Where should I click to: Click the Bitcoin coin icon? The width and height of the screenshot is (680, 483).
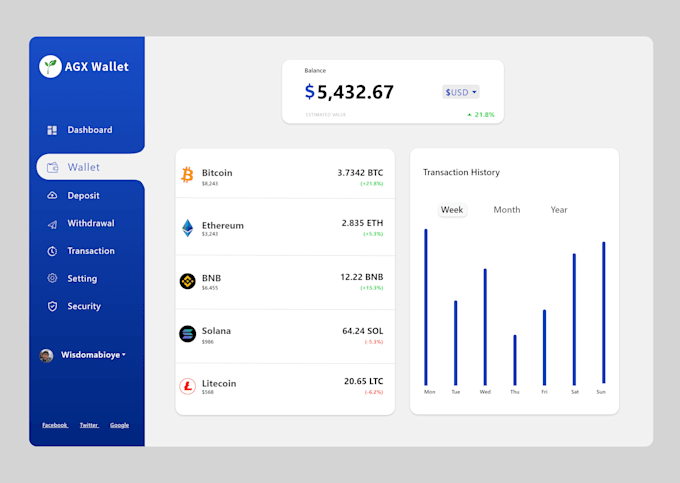point(187,175)
